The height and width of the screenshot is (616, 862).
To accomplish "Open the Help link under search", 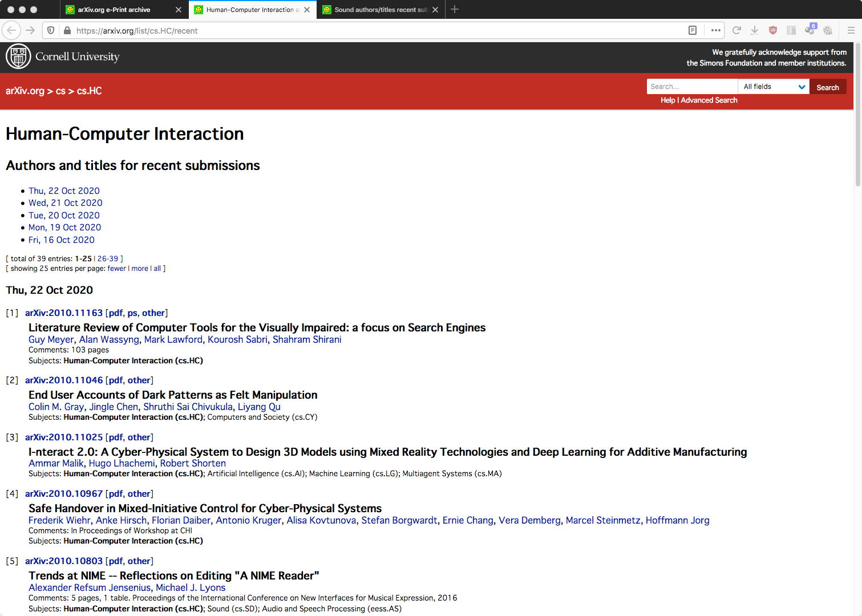I will (x=667, y=100).
